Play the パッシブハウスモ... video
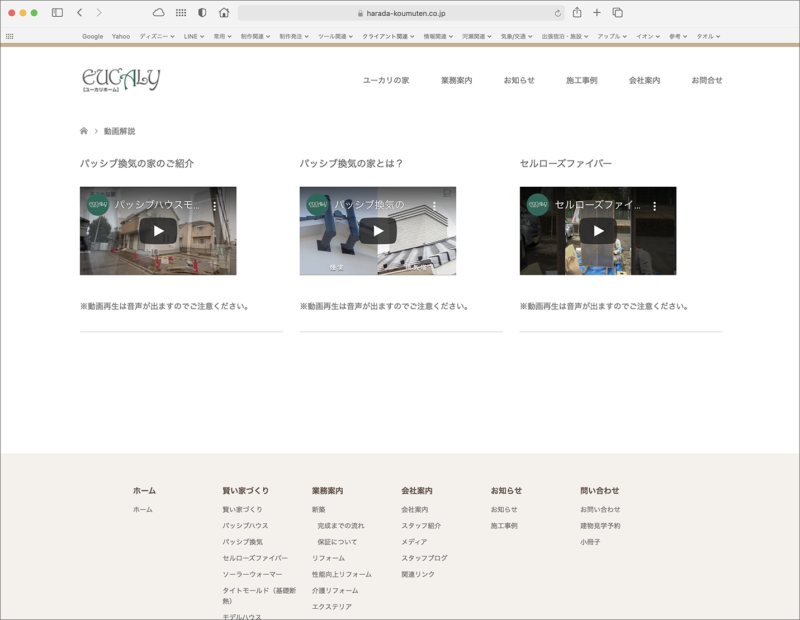This screenshot has width=800, height=620. point(158,231)
